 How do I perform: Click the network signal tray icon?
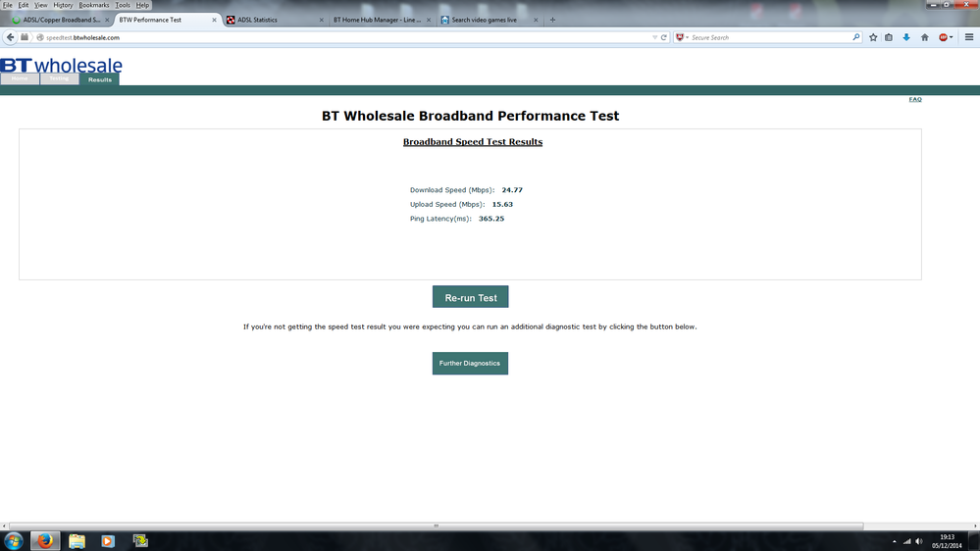[x=906, y=541]
